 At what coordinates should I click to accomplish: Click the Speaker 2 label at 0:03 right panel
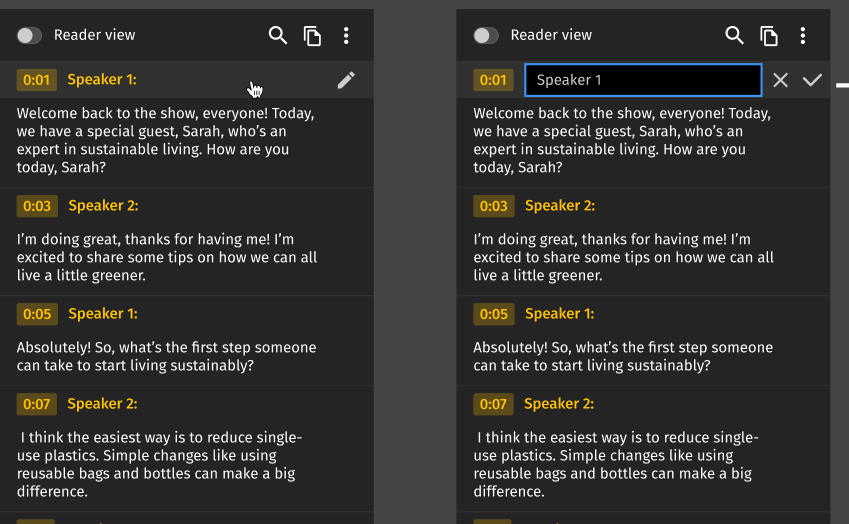click(560, 206)
